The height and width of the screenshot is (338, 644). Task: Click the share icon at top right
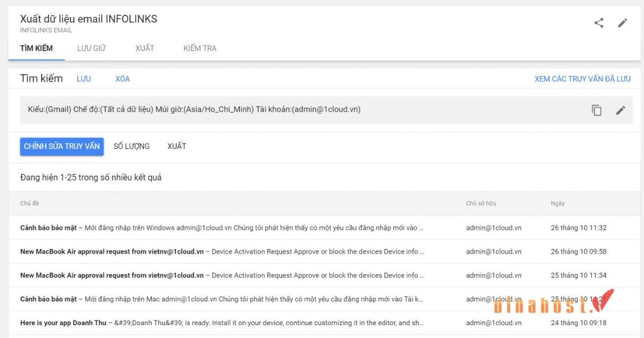point(599,23)
